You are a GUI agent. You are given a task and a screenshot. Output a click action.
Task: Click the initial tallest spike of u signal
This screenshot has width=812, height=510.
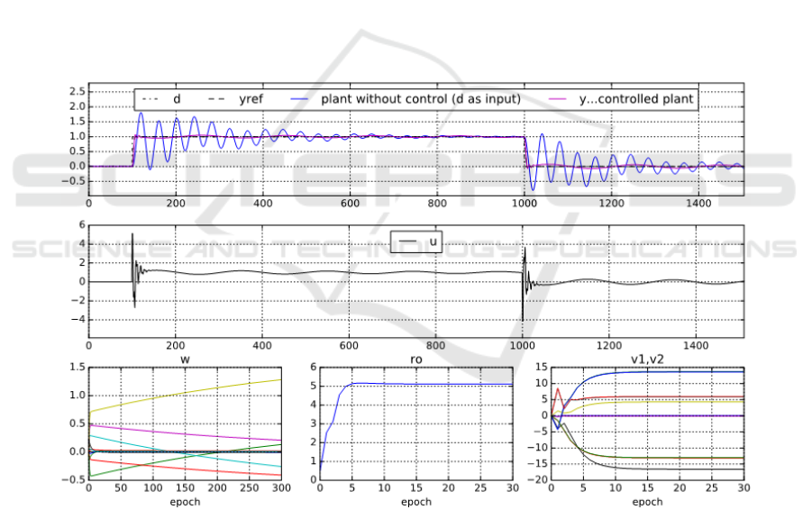point(132,234)
